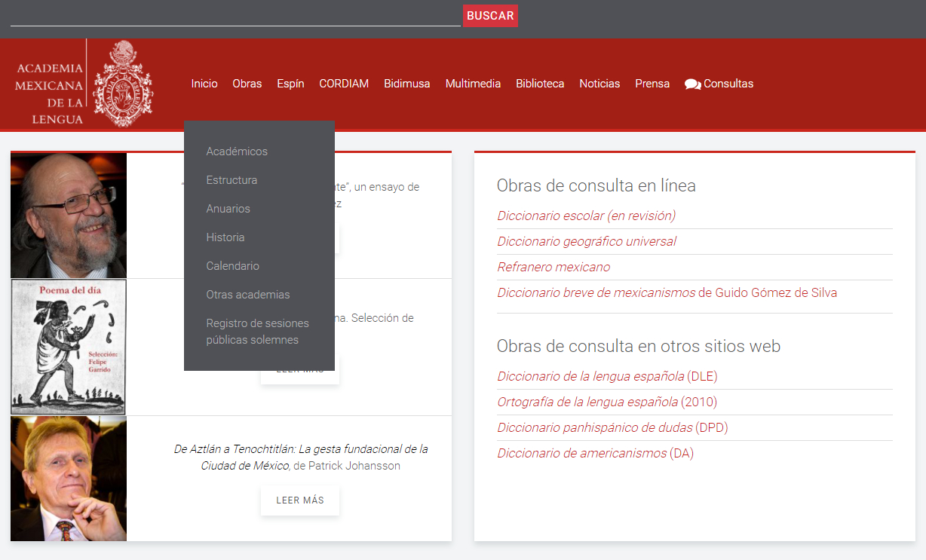
Task: Click the Academia Mexicana de la Lengua logo
Action: click(84, 84)
